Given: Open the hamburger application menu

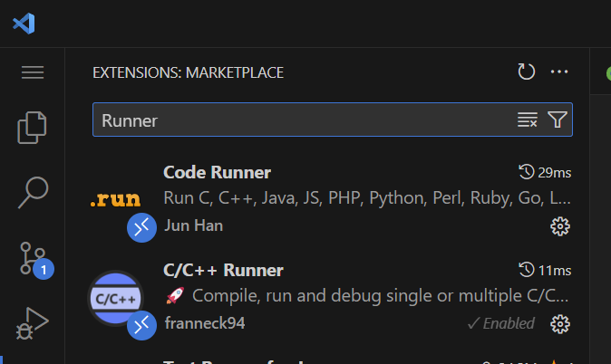Looking at the screenshot, I should click(x=33, y=72).
